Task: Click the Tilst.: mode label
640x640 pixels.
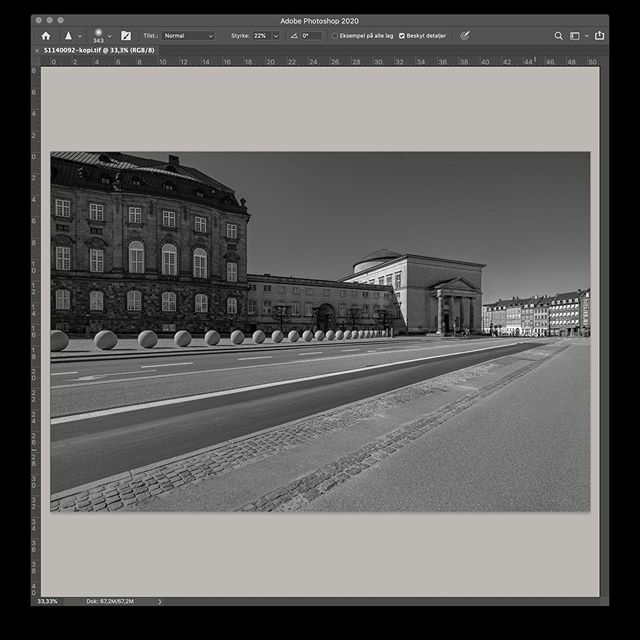Action: (151, 36)
